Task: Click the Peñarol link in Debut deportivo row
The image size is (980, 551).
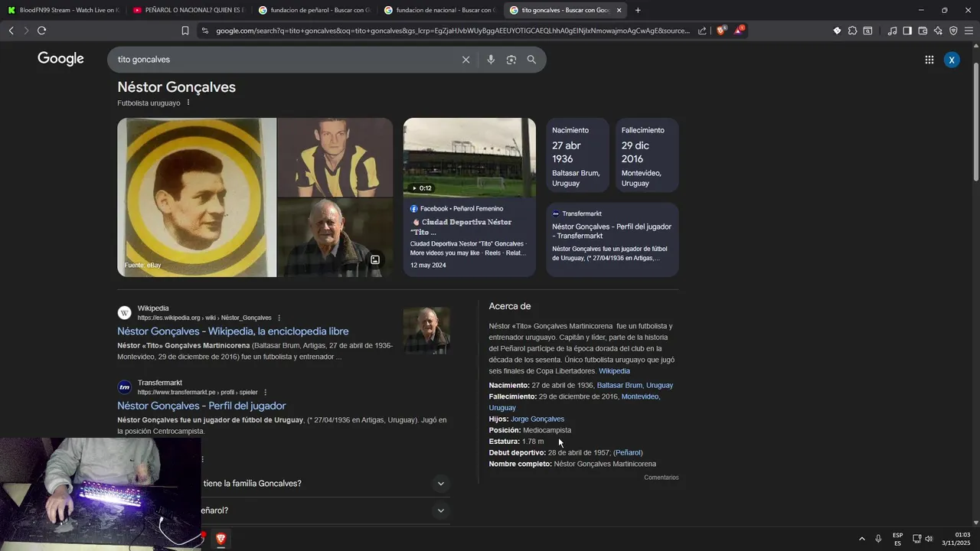Action: (x=628, y=453)
